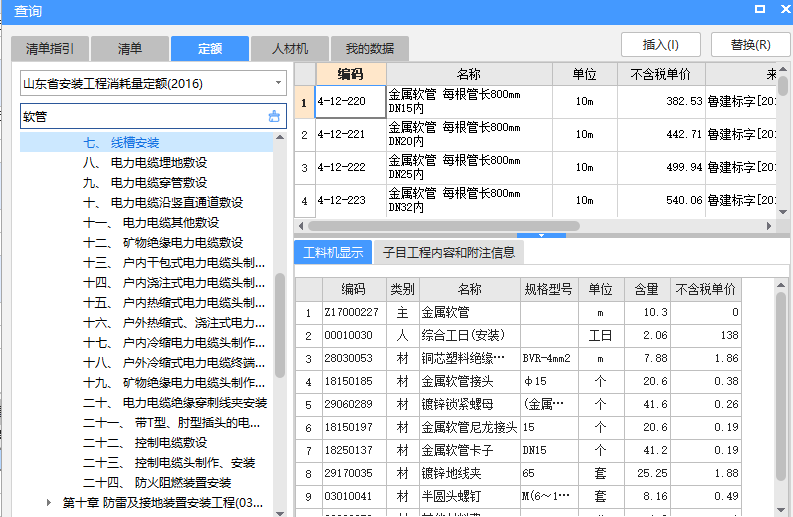Viewport: 793px width, 517px height.
Task: Click tree scrollbar down arrow
Action: [280, 513]
